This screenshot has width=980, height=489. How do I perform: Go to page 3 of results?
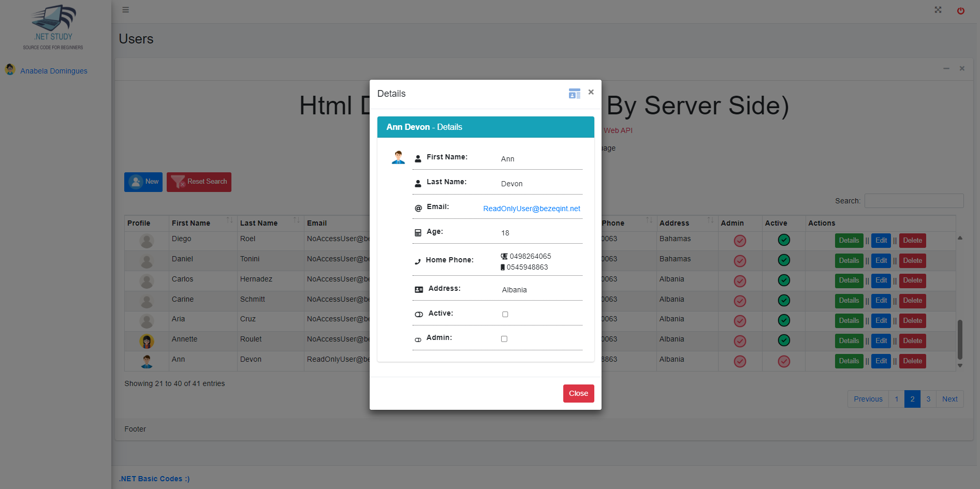click(928, 399)
